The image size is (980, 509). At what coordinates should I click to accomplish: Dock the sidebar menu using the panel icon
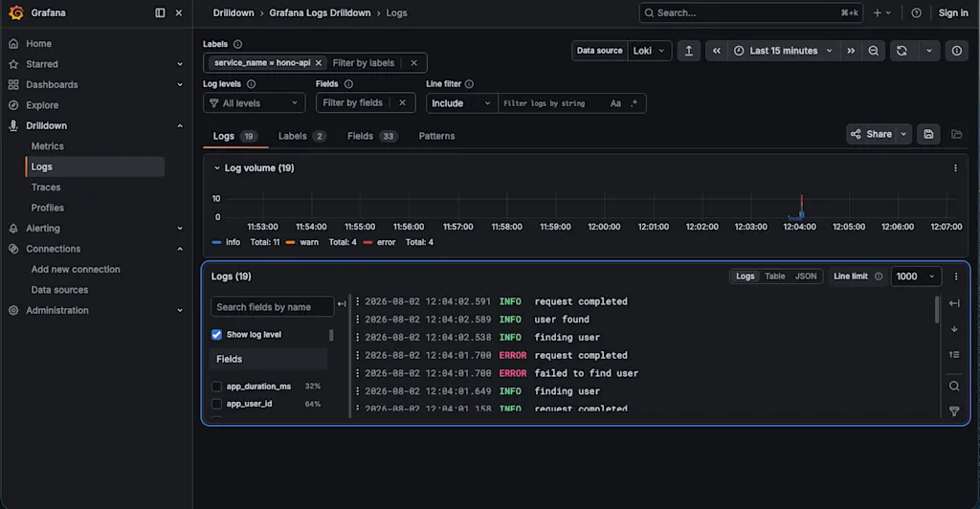[x=160, y=12]
